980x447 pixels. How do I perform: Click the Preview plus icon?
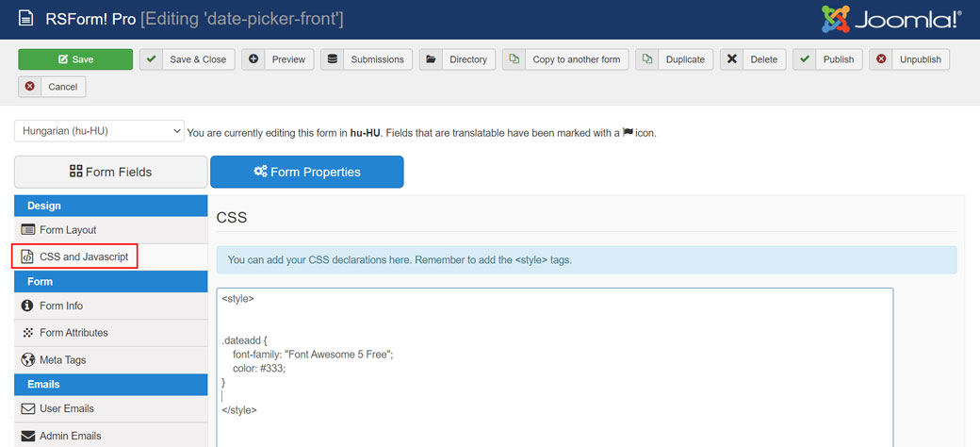[x=253, y=59]
